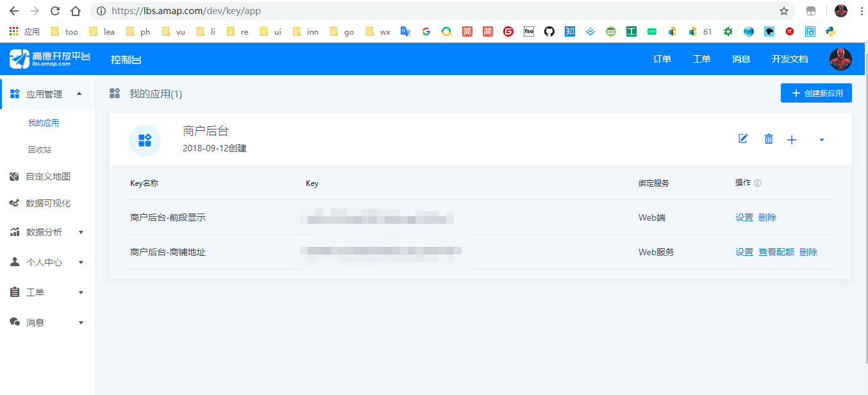Click the edit pencil icon for 商户后台

click(743, 139)
